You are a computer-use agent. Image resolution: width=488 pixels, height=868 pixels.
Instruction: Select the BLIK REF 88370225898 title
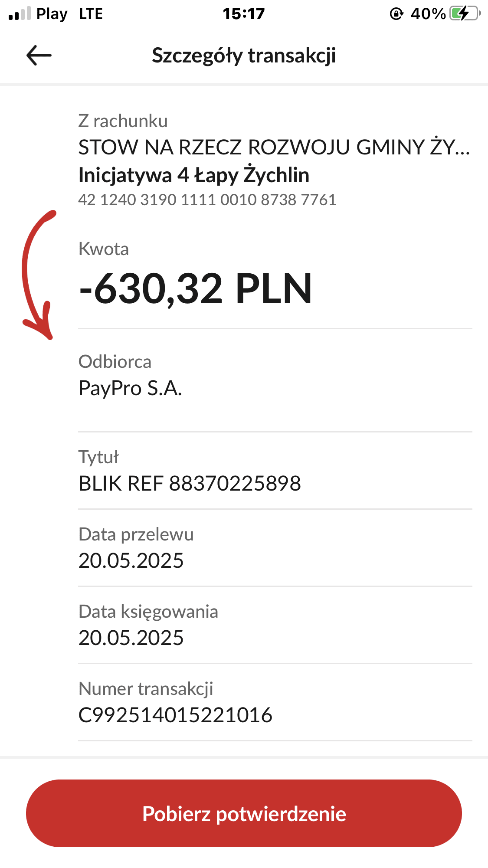pos(190,484)
